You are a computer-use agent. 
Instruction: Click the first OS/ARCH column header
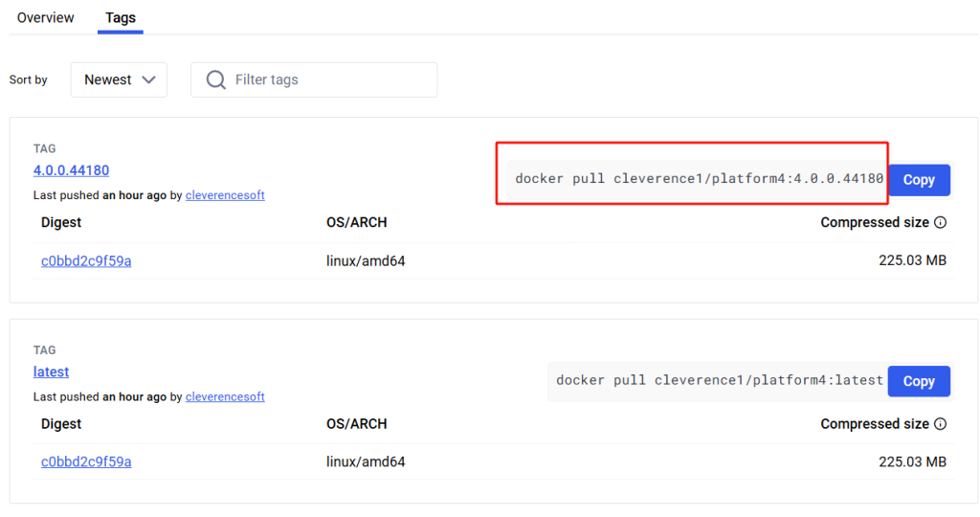[356, 222]
